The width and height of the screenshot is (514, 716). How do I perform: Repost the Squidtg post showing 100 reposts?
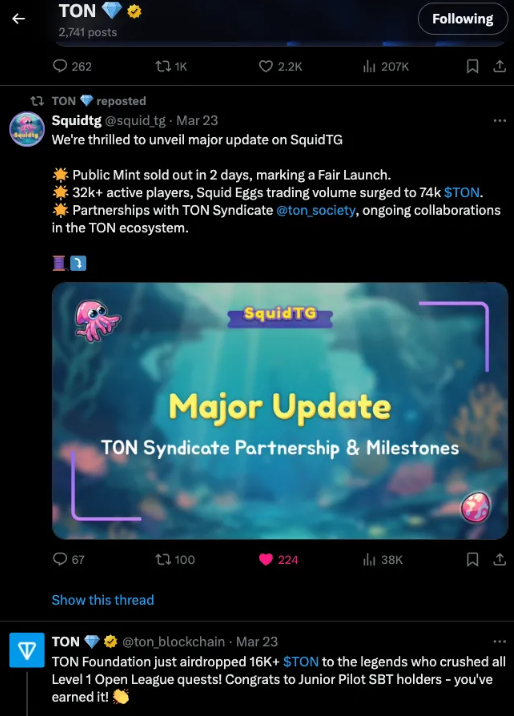pyautogui.click(x=175, y=559)
